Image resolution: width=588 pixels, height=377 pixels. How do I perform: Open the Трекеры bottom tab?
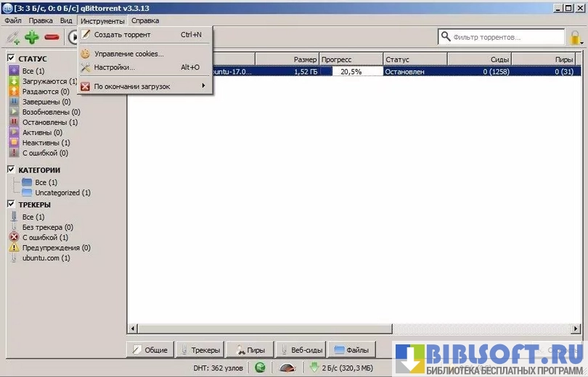pos(200,349)
